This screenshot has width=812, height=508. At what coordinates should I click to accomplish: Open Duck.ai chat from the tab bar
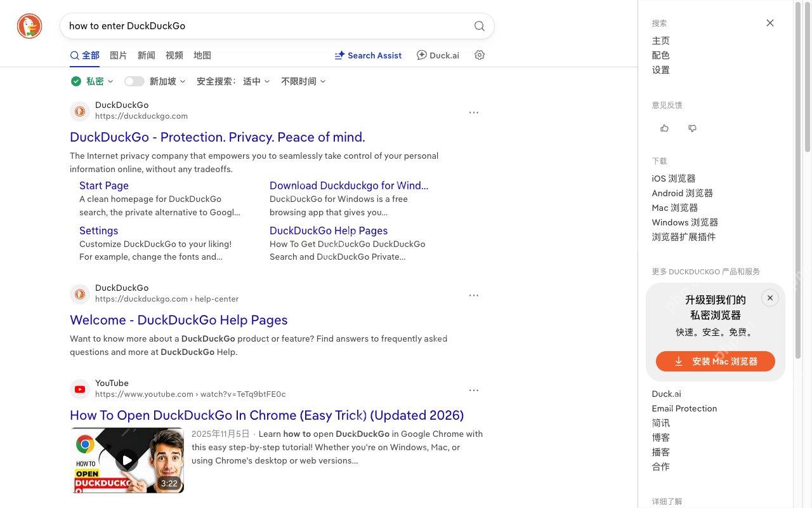pos(438,55)
